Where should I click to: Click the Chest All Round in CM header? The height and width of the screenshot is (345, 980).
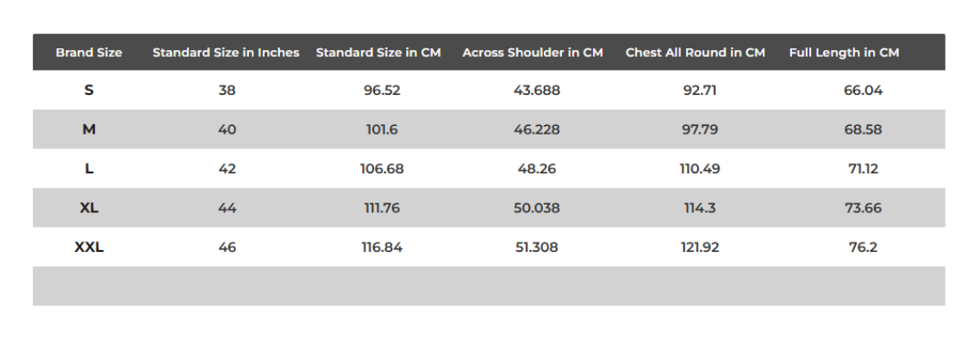(x=696, y=53)
